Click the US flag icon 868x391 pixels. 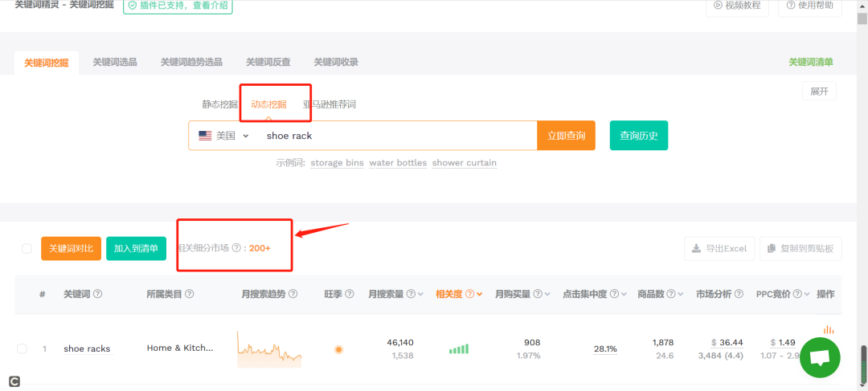206,136
